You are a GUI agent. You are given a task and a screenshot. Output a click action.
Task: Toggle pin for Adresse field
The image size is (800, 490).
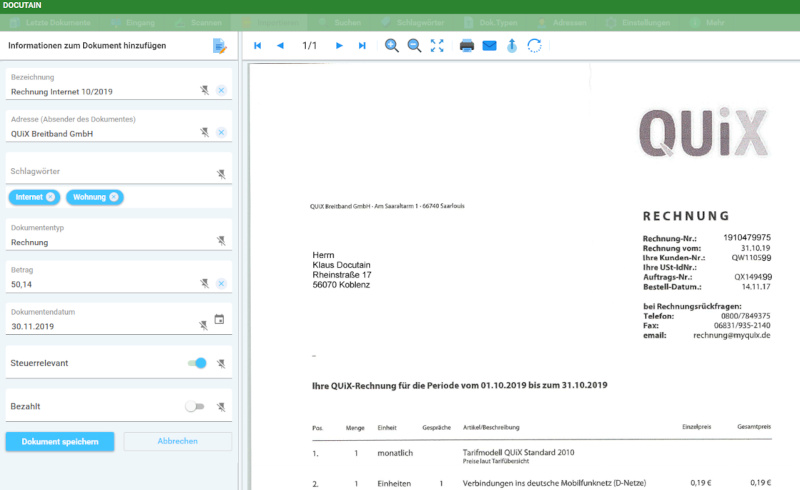[x=205, y=132]
